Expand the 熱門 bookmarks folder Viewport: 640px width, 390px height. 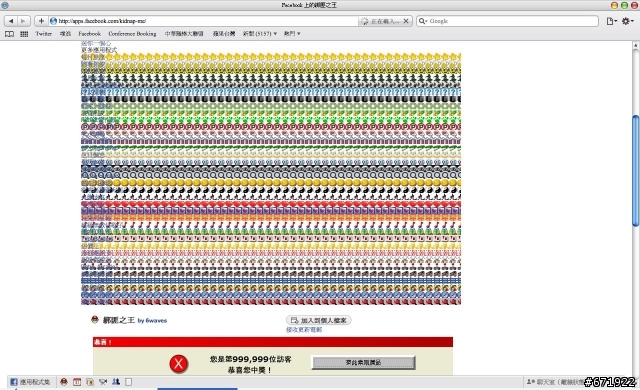point(292,33)
